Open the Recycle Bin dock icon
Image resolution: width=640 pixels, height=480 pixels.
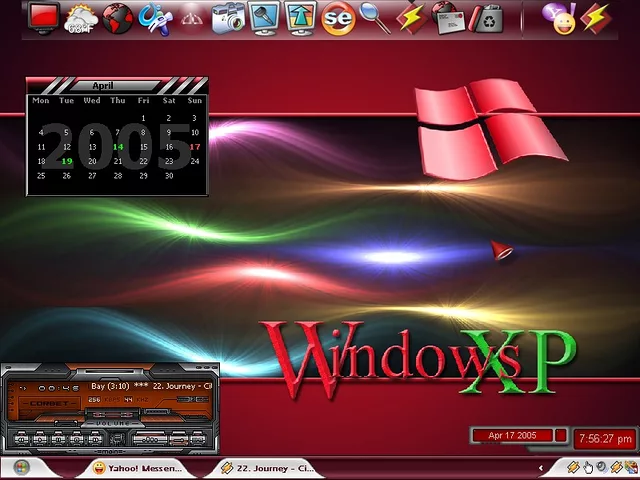point(488,17)
